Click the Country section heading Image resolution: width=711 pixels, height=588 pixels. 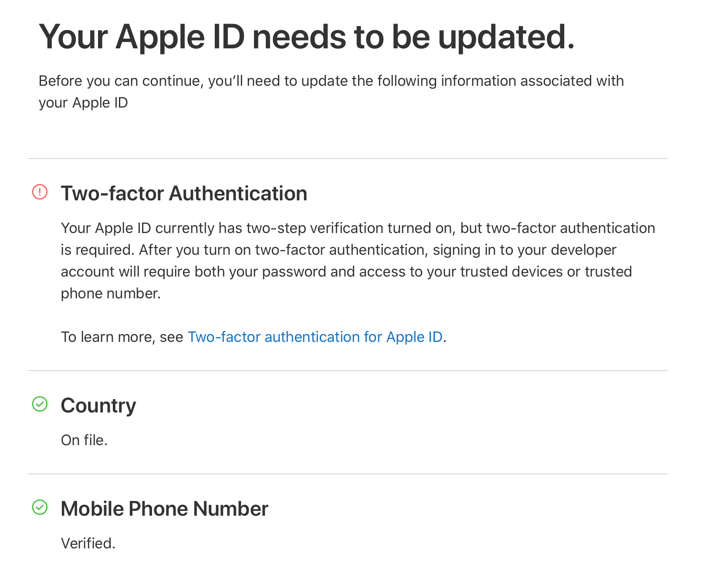pos(98,406)
